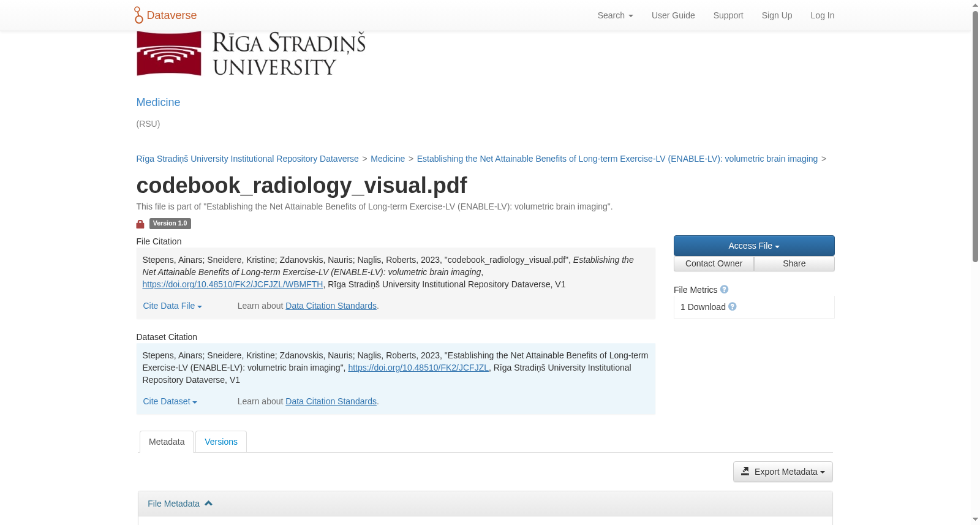Click the Institutional Repository Dataverse breadcrumb

coord(247,159)
